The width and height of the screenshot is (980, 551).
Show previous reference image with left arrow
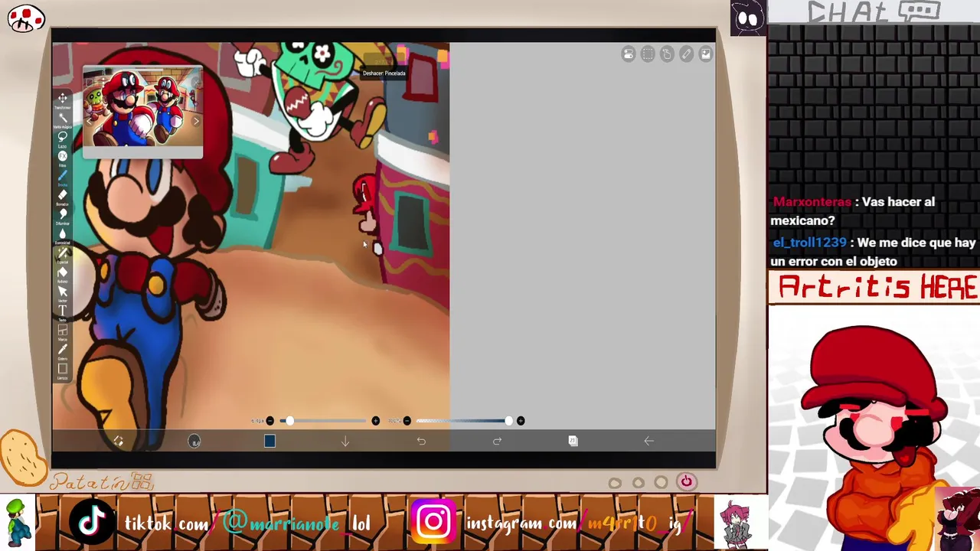tap(90, 120)
